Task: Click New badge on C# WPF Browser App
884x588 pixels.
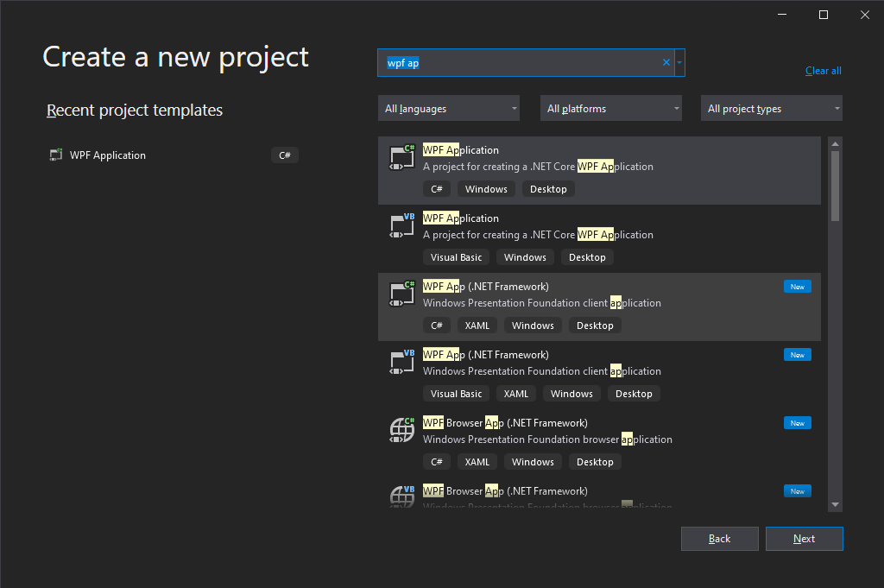Action: tap(797, 423)
